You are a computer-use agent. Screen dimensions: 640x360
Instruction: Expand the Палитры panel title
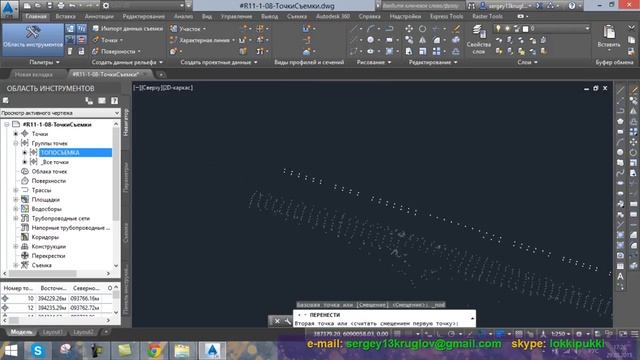point(44,62)
